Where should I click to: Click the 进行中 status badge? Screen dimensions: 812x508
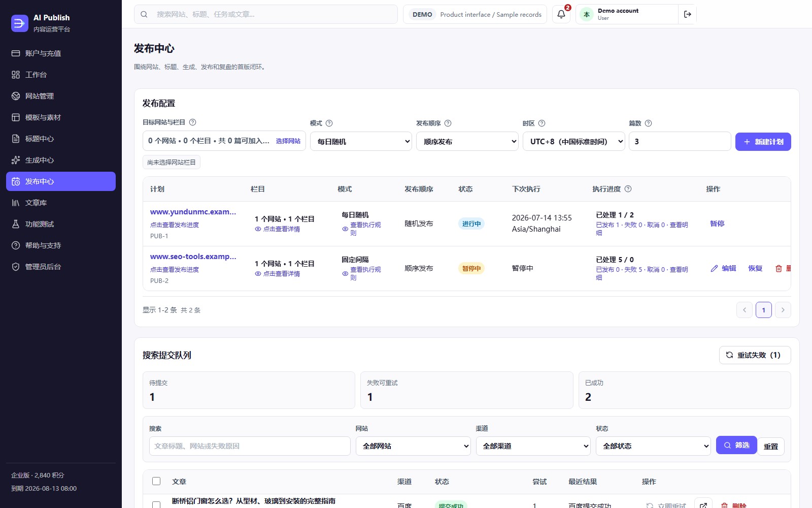pos(471,224)
